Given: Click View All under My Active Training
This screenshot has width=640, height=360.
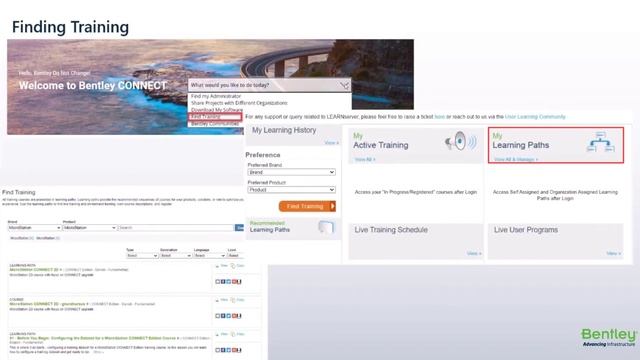Looking at the screenshot, I should coord(365,160).
